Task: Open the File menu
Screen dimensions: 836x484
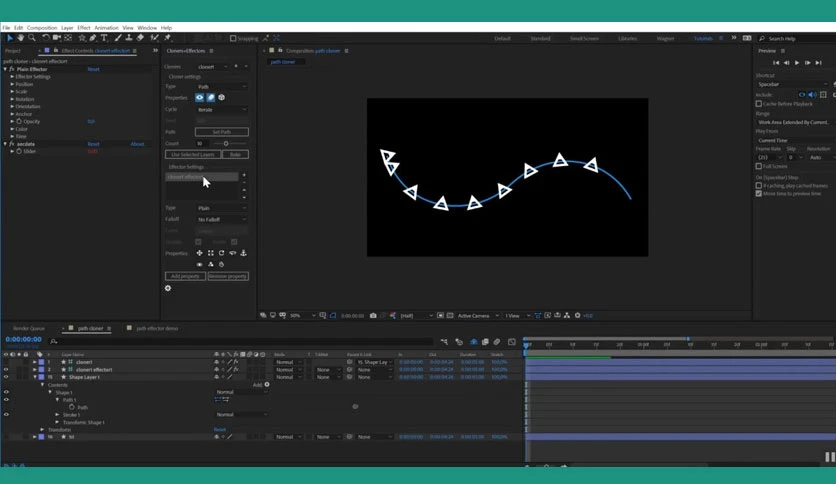Action: [6, 28]
